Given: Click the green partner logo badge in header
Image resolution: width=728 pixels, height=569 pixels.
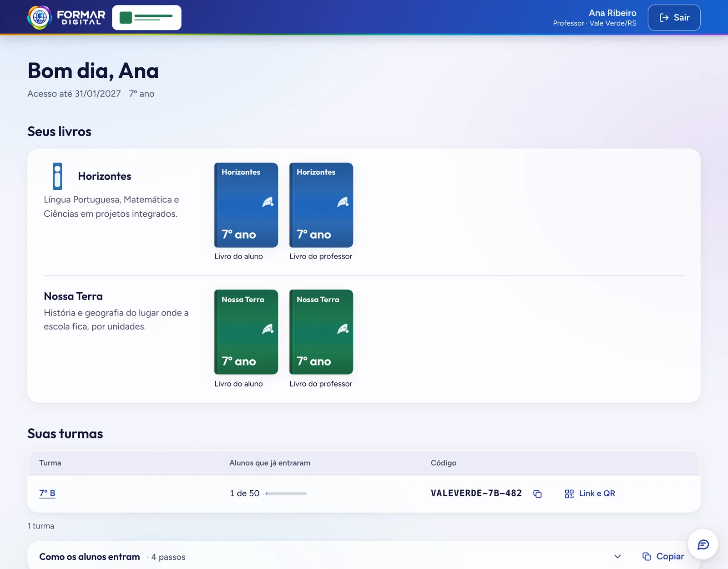Looking at the screenshot, I should 147,18.
